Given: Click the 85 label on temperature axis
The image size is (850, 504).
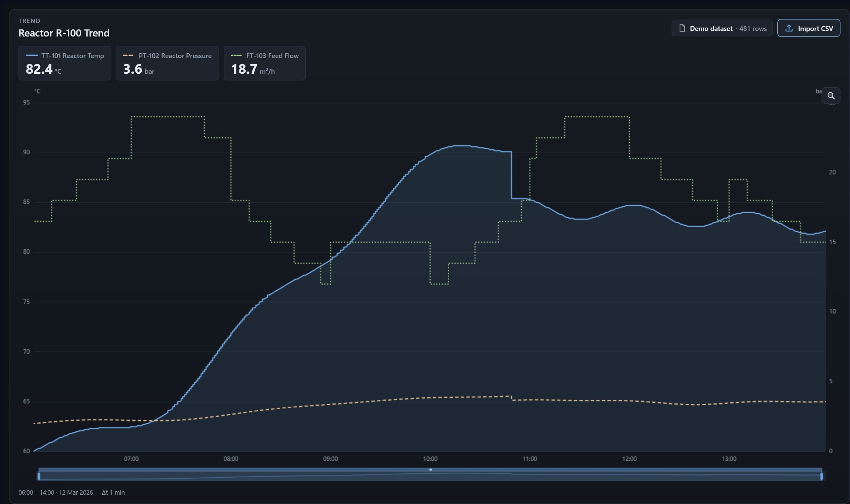Looking at the screenshot, I should [26, 202].
